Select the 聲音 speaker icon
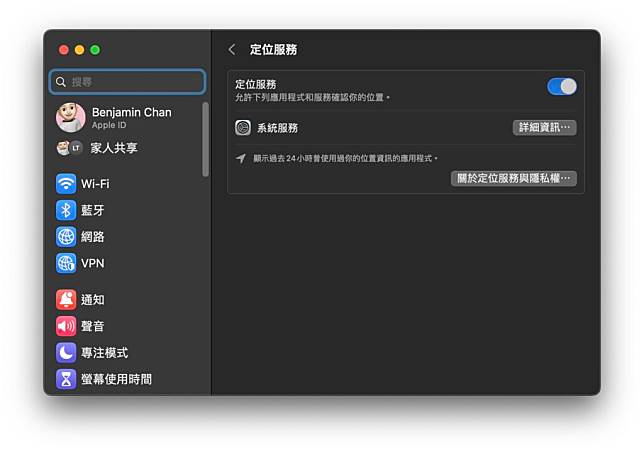 click(x=66, y=326)
